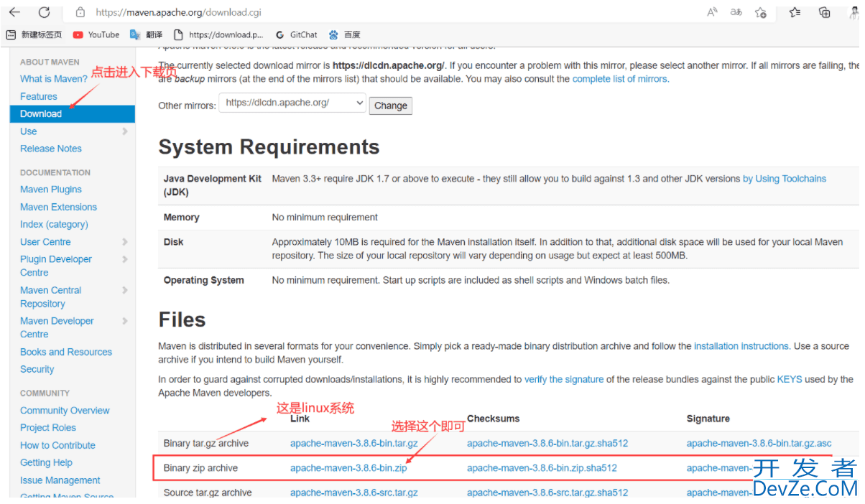The width and height of the screenshot is (865, 504).
Task: Open the 新建标签页 bookmark
Action: point(34,34)
